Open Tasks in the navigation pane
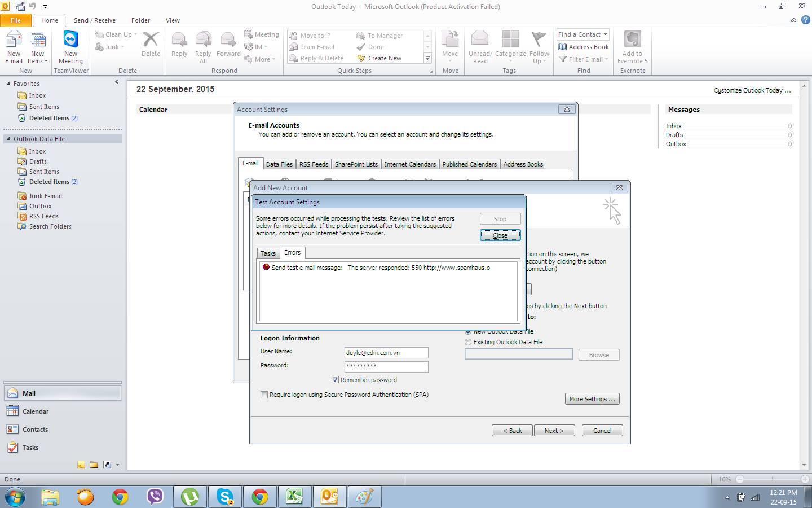812x508 pixels. click(63, 448)
